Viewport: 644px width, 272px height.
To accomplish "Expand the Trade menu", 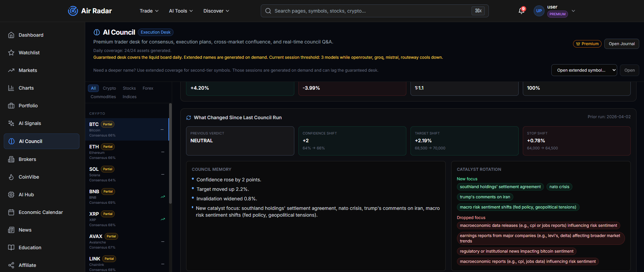I will coord(149,11).
